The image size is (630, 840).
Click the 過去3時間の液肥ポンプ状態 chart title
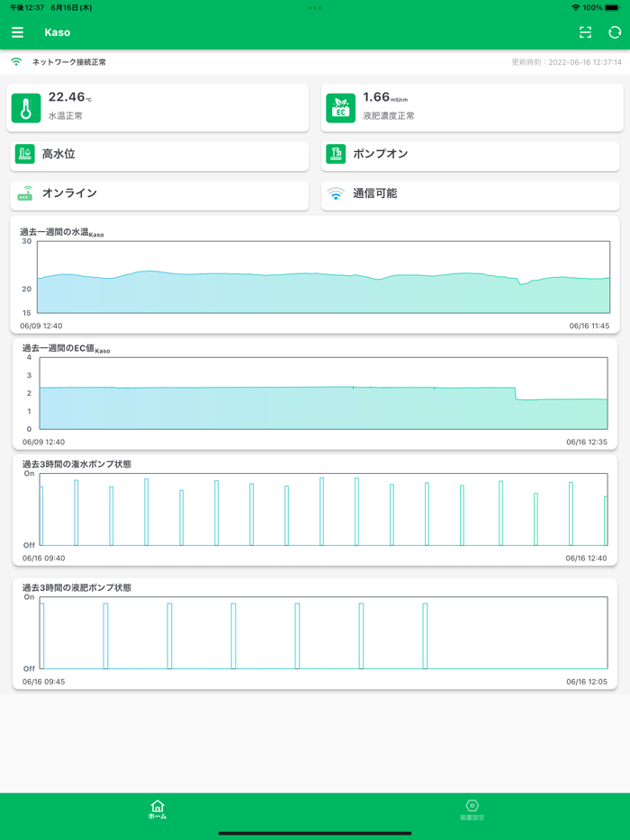point(76,587)
